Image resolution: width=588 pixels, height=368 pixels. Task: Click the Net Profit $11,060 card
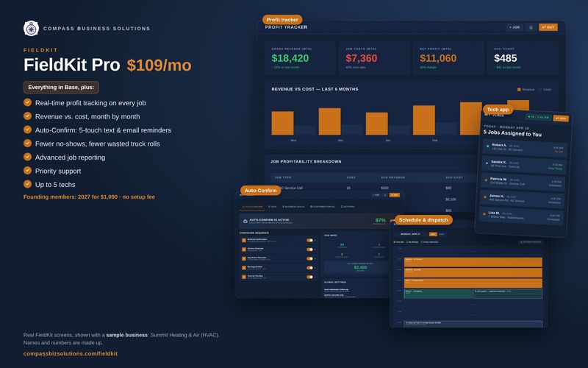[448, 59]
